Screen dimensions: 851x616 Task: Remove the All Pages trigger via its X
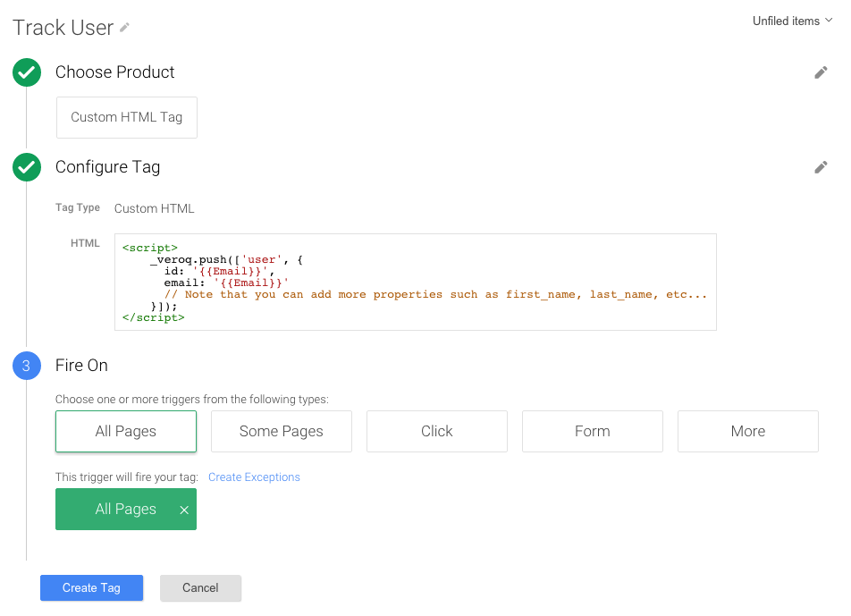183,509
